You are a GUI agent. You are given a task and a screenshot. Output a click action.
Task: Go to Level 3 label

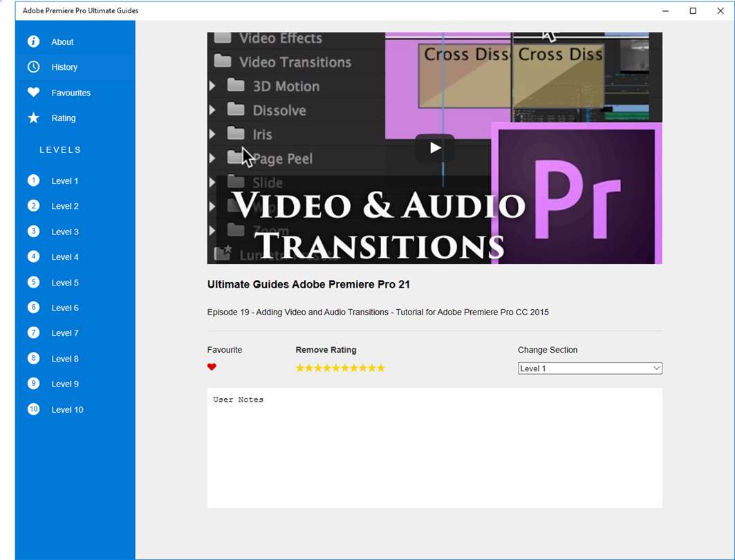65,232
